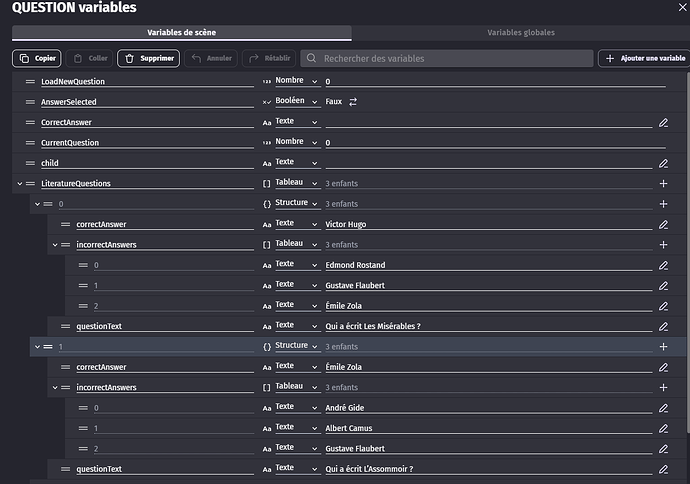690x484 pixels.
Task: Click the plus icon on LiteratureQuestions row
Action: [663, 184]
